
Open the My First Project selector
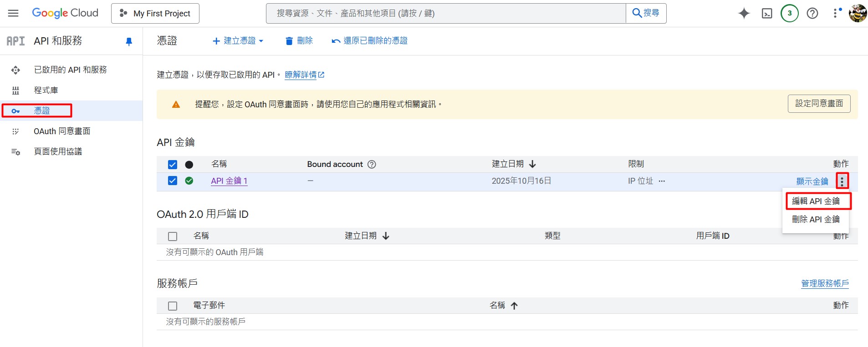click(155, 13)
